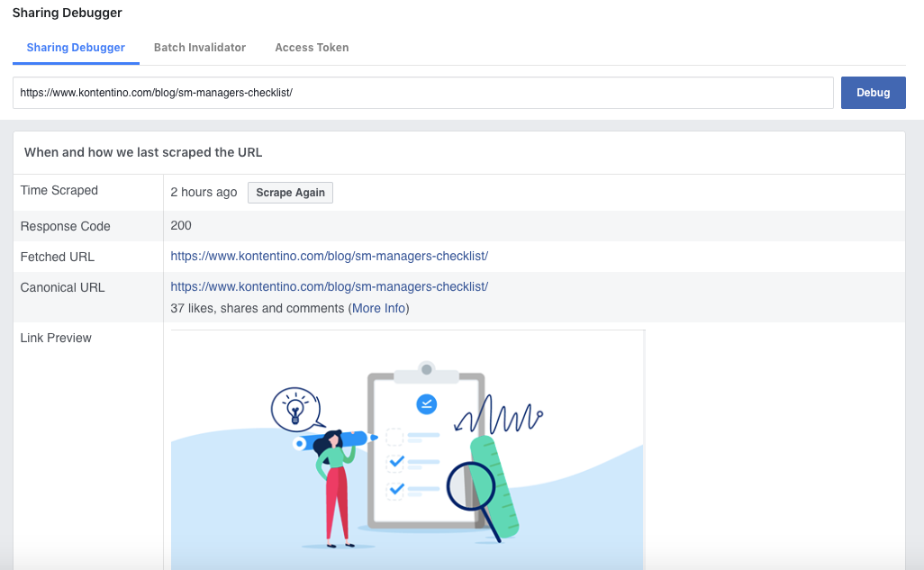The width and height of the screenshot is (924, 570).
Task: Click Scrape Again to refresh the data
Action: [x=290, y=192]
